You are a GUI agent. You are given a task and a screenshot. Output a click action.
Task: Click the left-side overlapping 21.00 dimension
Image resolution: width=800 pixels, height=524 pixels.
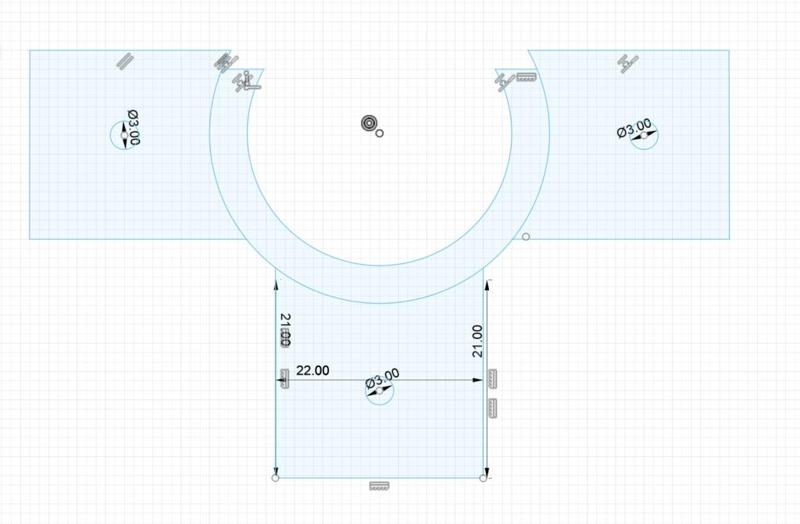(286, 330)
